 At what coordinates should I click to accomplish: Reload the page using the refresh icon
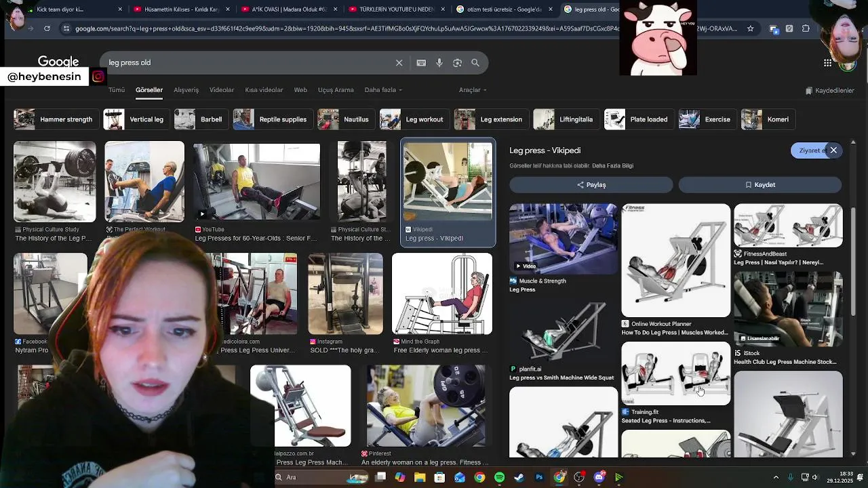[x=47, y=28]
